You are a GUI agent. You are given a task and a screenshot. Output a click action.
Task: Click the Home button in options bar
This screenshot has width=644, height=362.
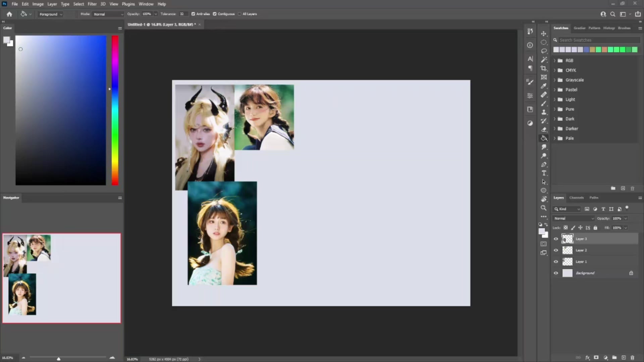(9, 14)
